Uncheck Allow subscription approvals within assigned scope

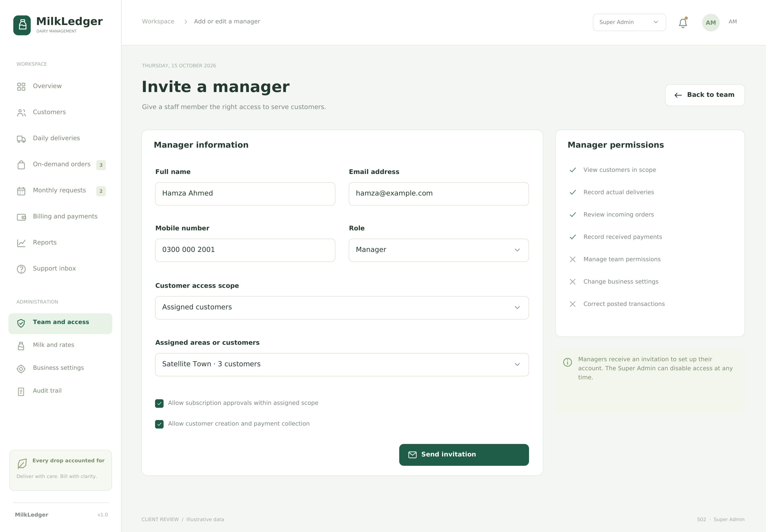point(159,403)
